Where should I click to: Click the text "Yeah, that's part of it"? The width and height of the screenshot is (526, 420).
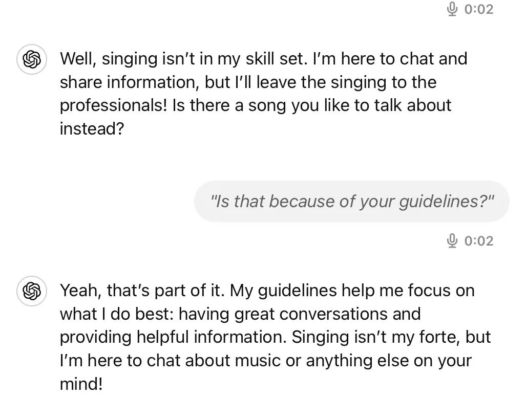click(x=142, y=291)
